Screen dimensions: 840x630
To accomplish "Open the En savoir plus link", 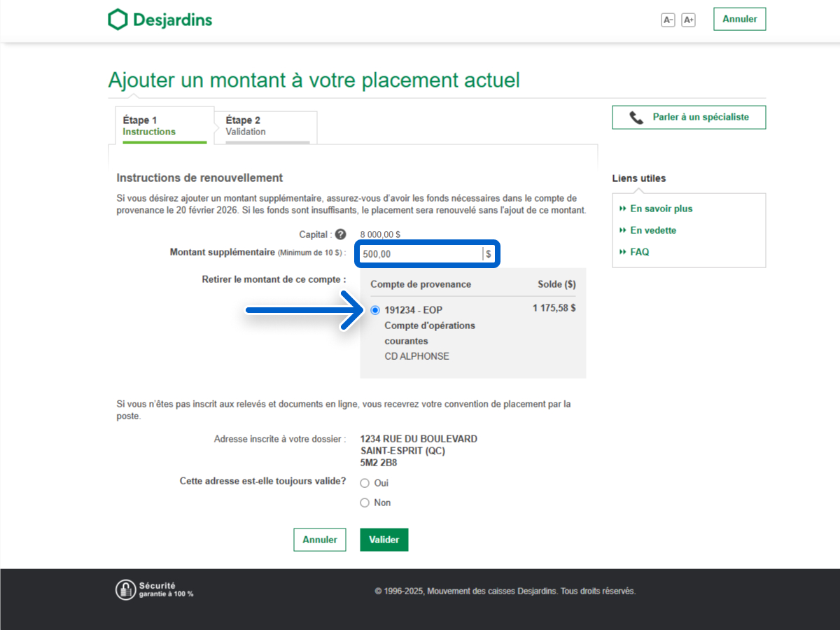I will point(661,209).
